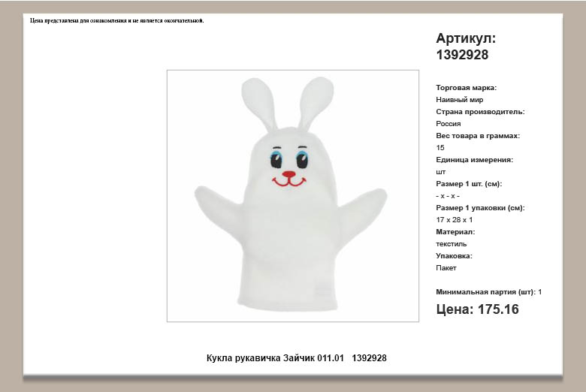The width and height of the screenshot is (586, 392).
Task: Select article number 1392928 under Артикул
Action: coord(462,55)
